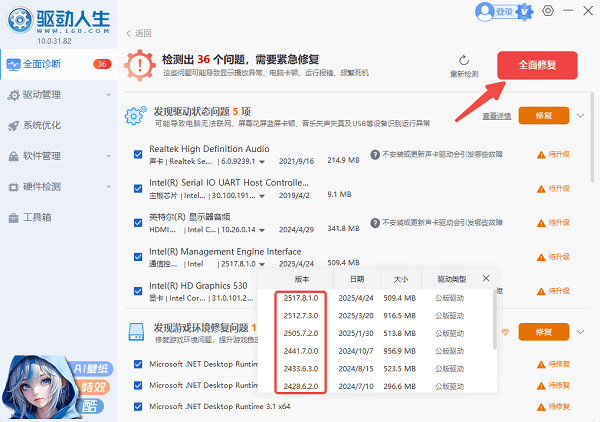Collapse the 发现驱动状态问题 section chevron
600x422 pixels.
[581, 115]
